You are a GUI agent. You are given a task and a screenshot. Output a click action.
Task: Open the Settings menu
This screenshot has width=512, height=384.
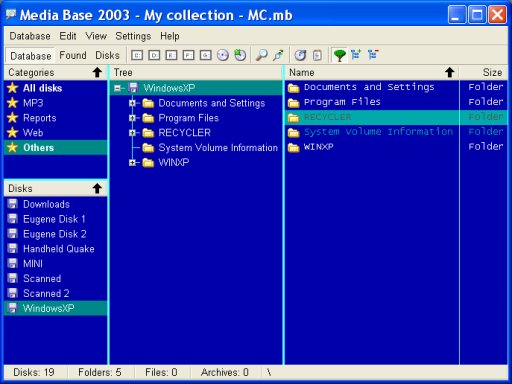click(133, 36)
